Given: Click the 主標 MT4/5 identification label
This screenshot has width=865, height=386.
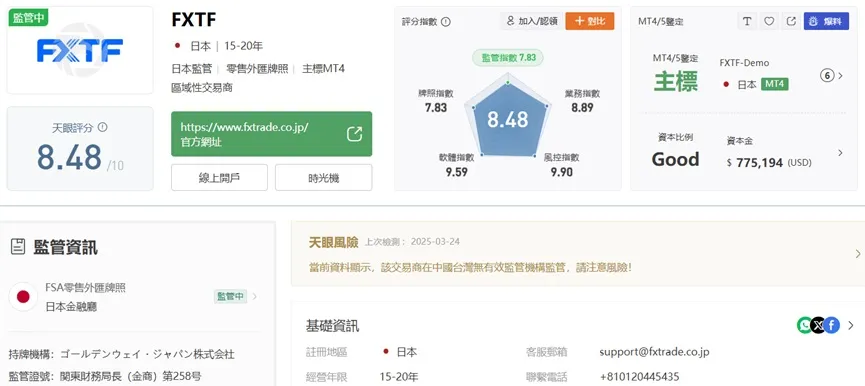Looking at the screenshot, I should pos(676,81).
